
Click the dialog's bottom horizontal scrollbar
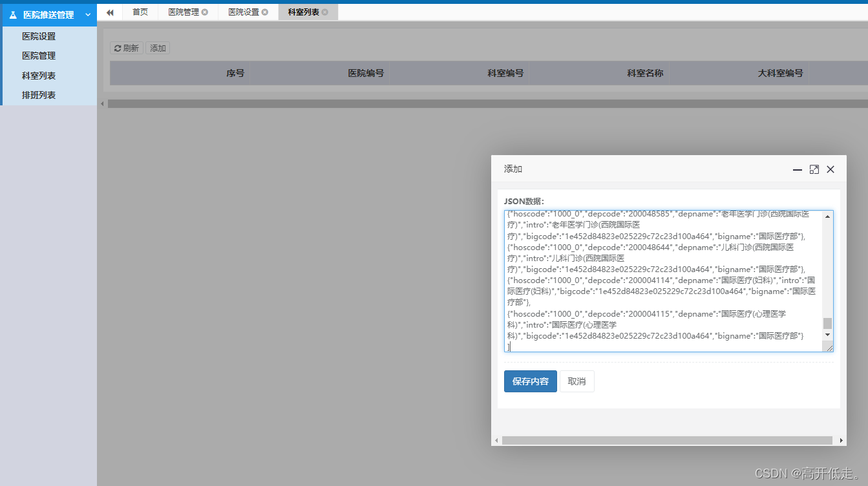coord(667,440)
